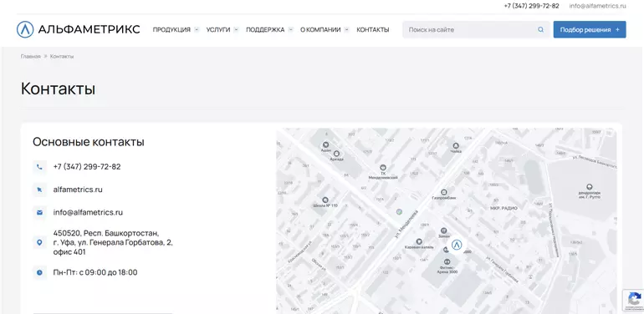
Task: Open the Продукция menu item
Action: click(171, 29)
